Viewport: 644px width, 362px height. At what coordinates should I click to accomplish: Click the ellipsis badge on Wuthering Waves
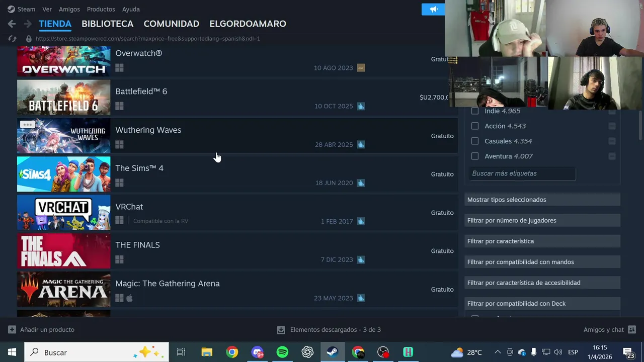28,125
